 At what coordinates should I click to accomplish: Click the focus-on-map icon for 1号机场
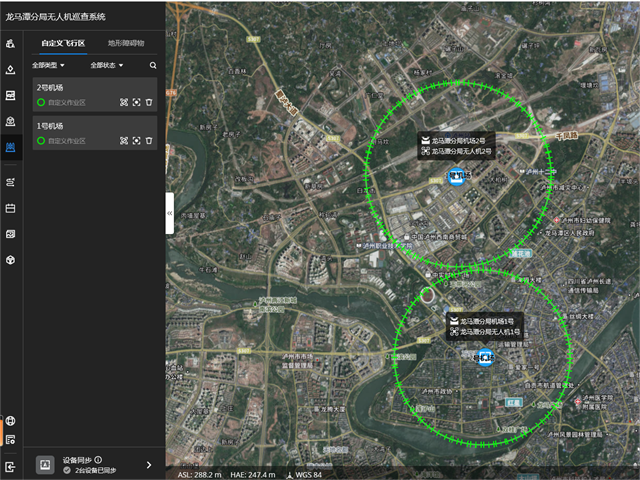point(136,141)
